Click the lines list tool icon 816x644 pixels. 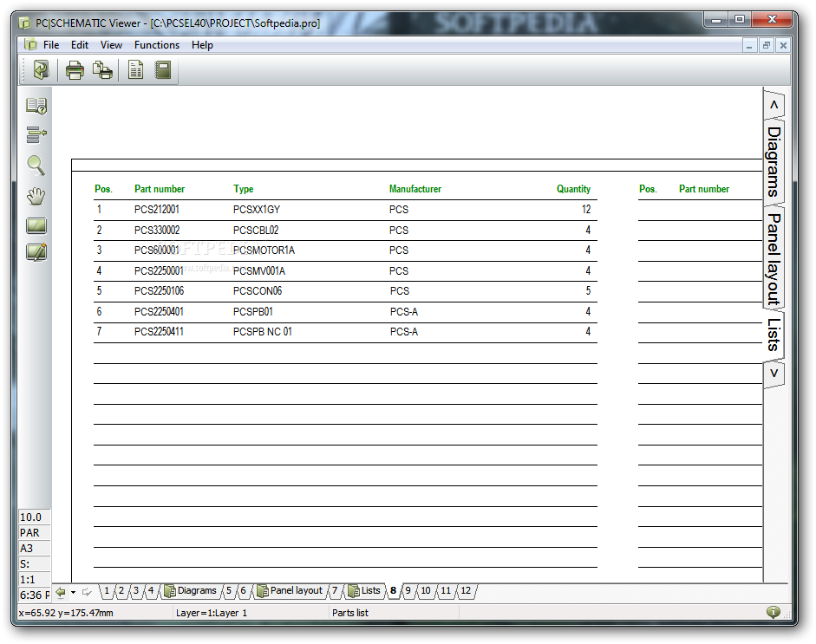pyautogui.click(x=36, y=134)
